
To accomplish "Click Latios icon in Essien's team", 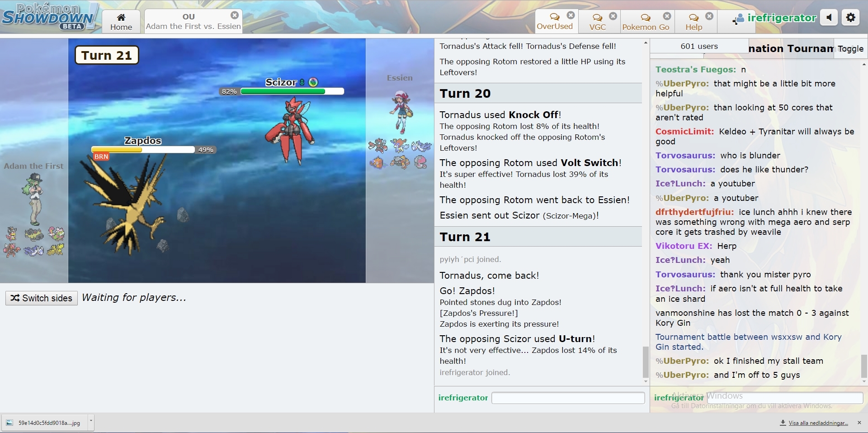I will [x=421, y=146].
